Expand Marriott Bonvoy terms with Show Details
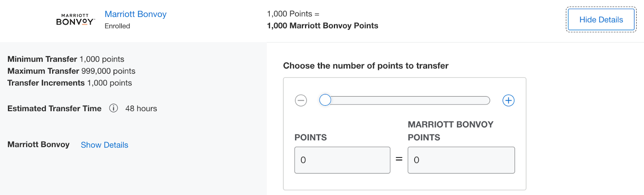The width and height of the screenshot is (644, 195). pyautogui.click(x=105, y=145)
